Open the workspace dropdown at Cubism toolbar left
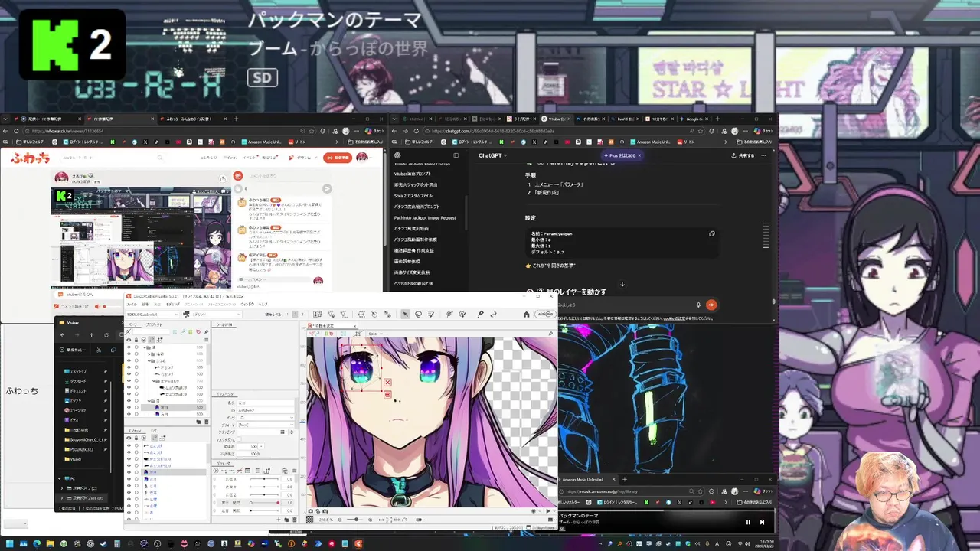Screen dimensions: 980x551 click(152, 314)
